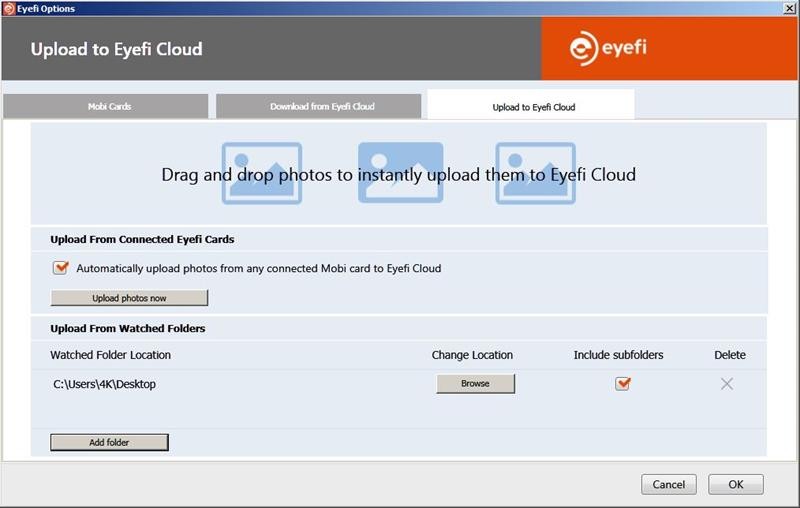Cancel the Eyefi Options dialog
The height and width of the screenshot is (508, 800).
coord(669,484)
